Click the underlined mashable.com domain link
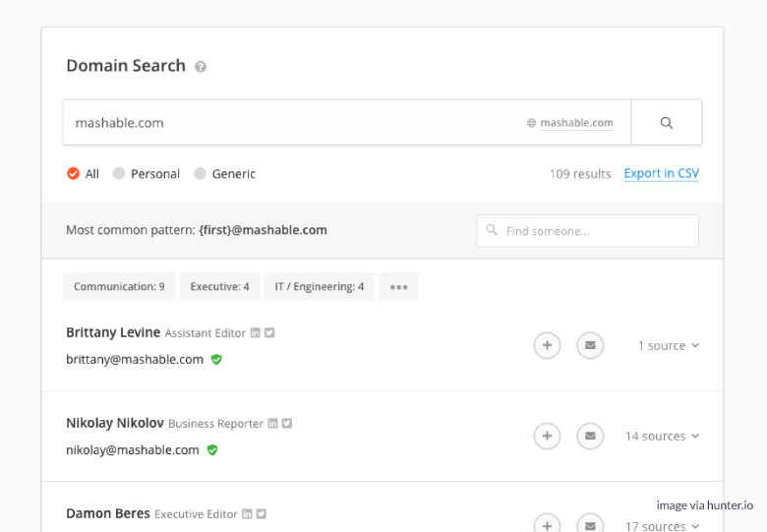The image size is (767, 532). [576, 123]
